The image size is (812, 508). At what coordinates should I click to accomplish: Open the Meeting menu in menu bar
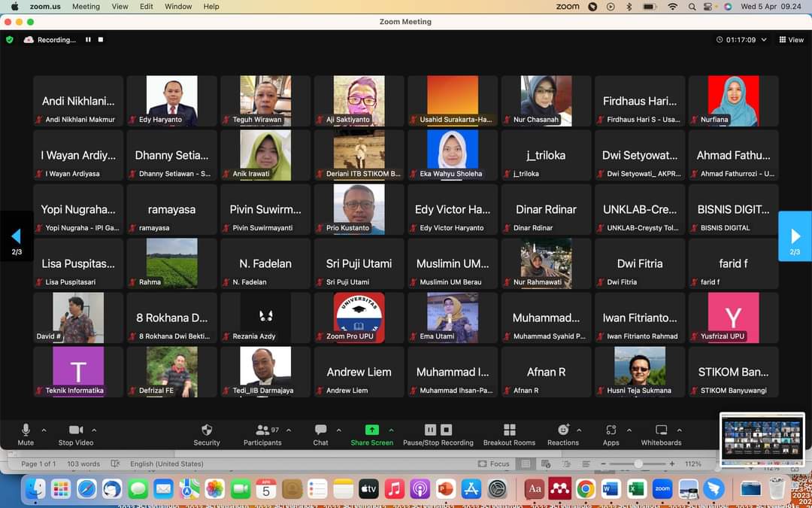[86, 6]
